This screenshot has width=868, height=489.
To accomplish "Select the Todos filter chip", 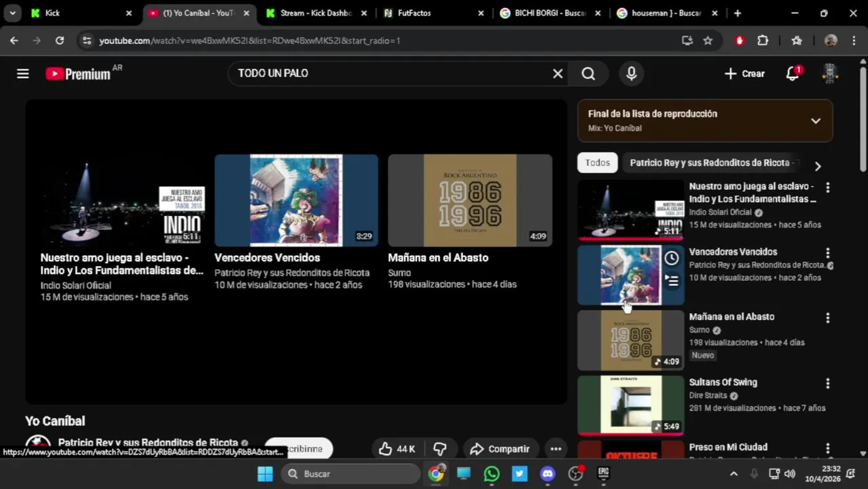I will coord(598,163).
